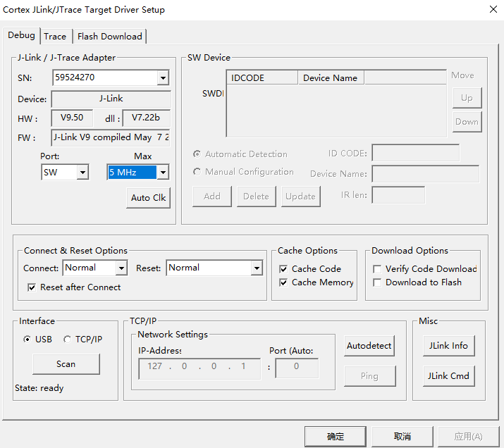Click the SN value 59524270
The width and height of the screenshot is (504, 448).
click(x=75, y=77)
